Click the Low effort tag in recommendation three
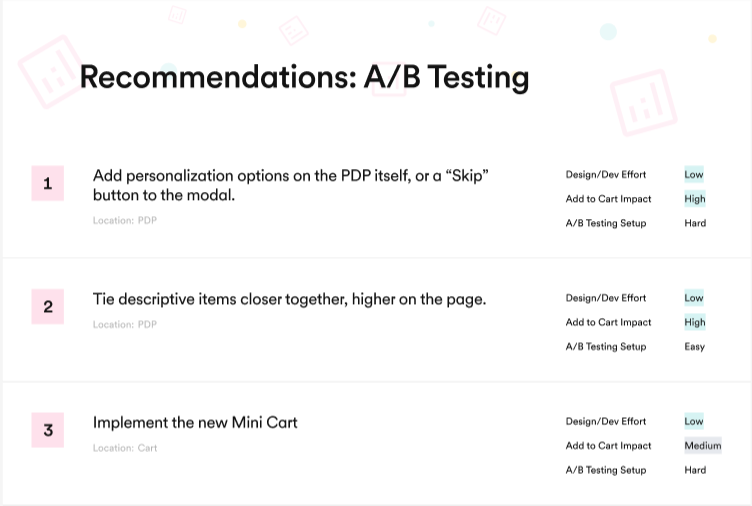Image resolution: width=752 pixels, height=506 pixels. pyautogui.click(x=693, y=421)
